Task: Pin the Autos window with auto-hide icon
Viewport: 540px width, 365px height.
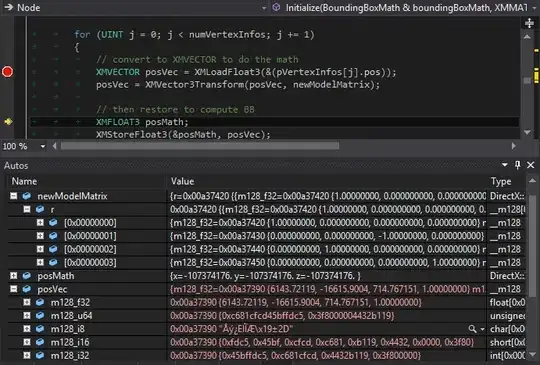Action: coord(517,165)
